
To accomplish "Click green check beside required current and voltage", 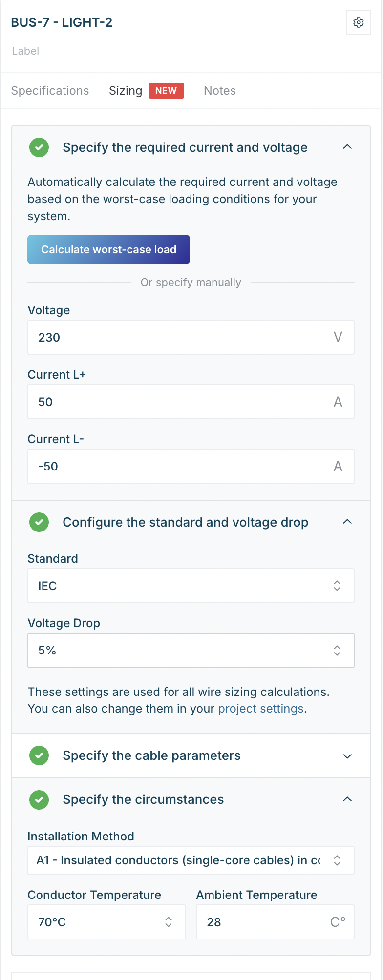I will [39, 147].
